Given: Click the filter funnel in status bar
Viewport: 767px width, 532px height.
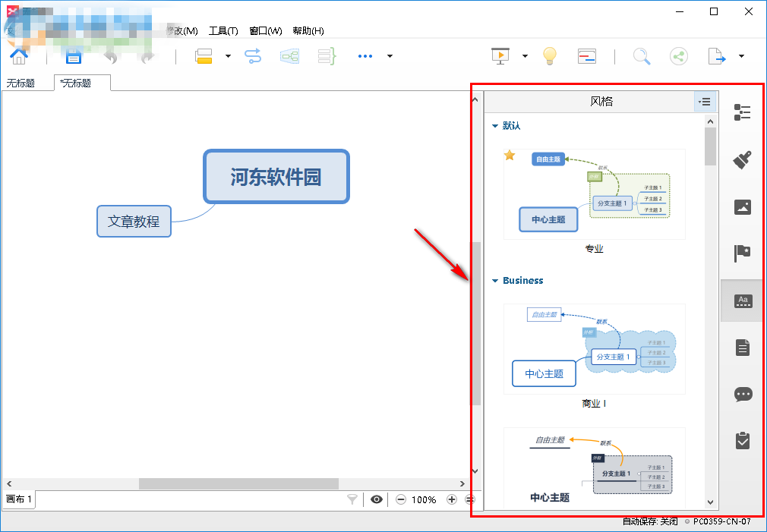Looking at the screenshot, I should click(x=352, y=499).
